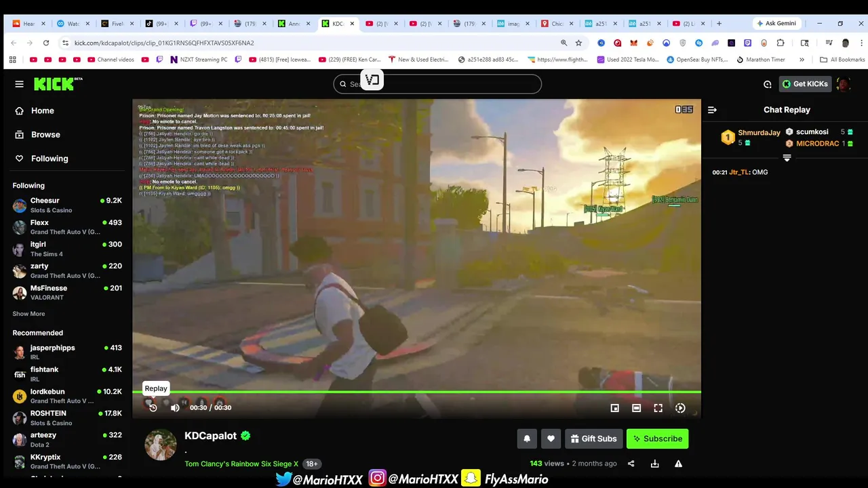The image size is (868, 488).
Task: Open the Chrome extensions puzzle icon
Action: coord(781,43)
